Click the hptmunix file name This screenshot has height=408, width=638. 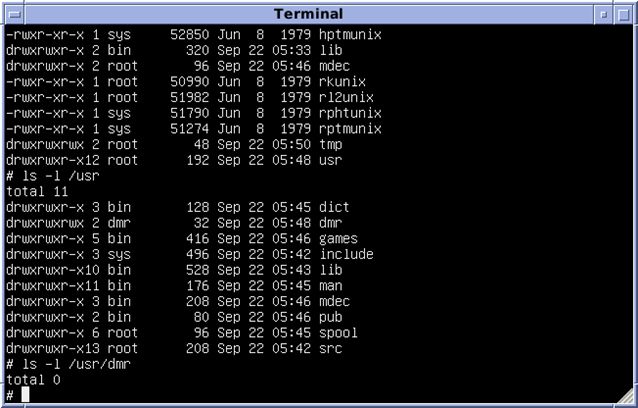350,34
